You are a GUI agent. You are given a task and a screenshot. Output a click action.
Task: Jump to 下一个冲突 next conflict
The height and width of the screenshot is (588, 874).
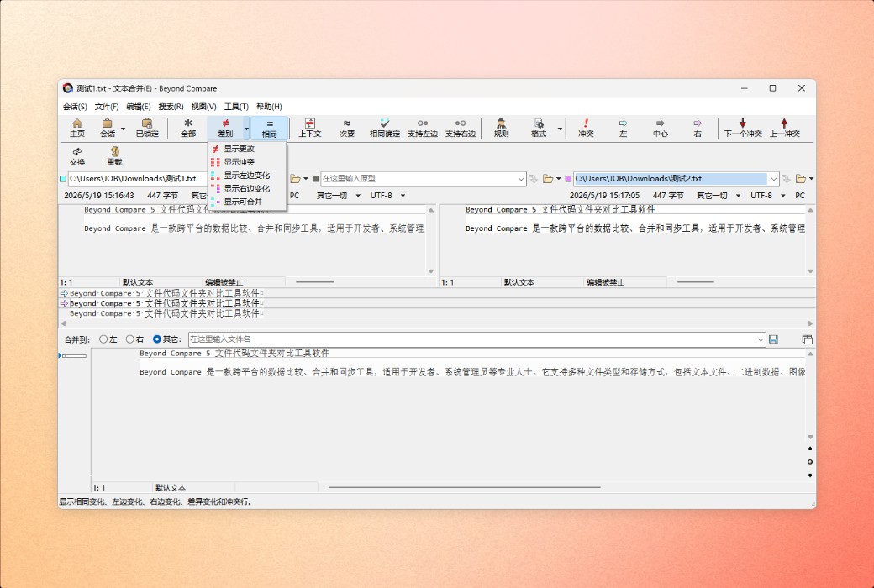point(742,128)
